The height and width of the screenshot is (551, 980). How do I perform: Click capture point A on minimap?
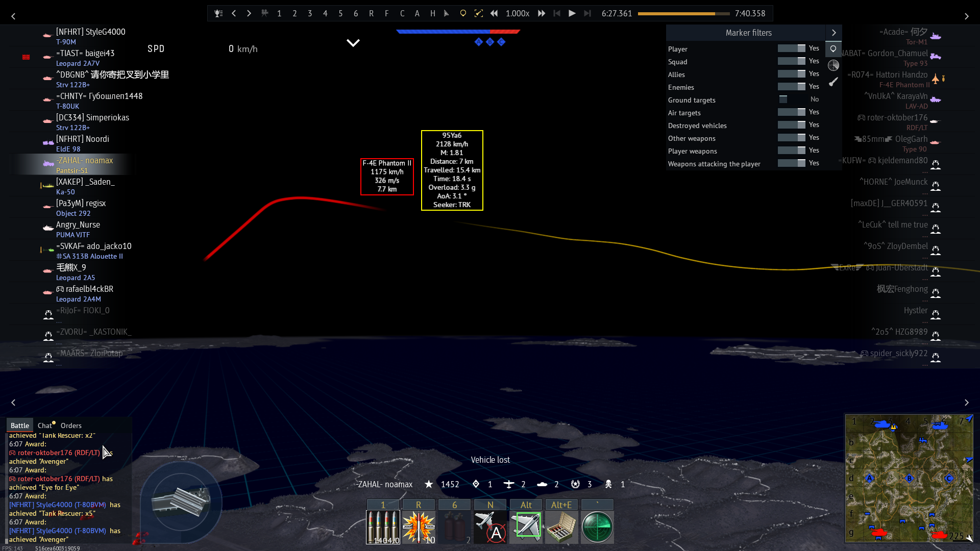click(x=870, y=479)
